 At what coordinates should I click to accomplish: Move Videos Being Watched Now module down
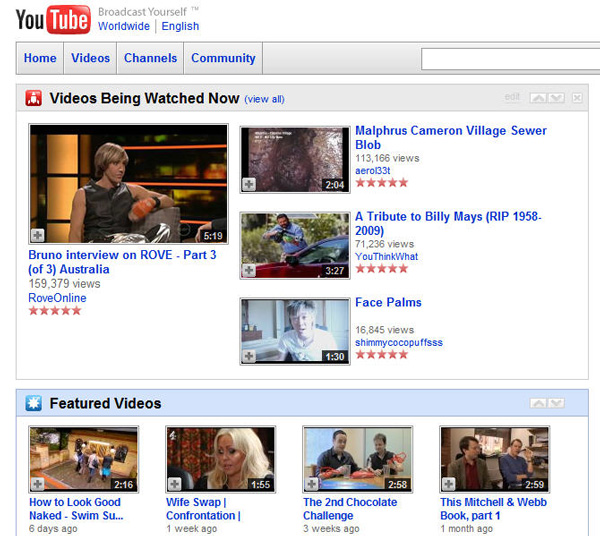click(x=556, y=98)
